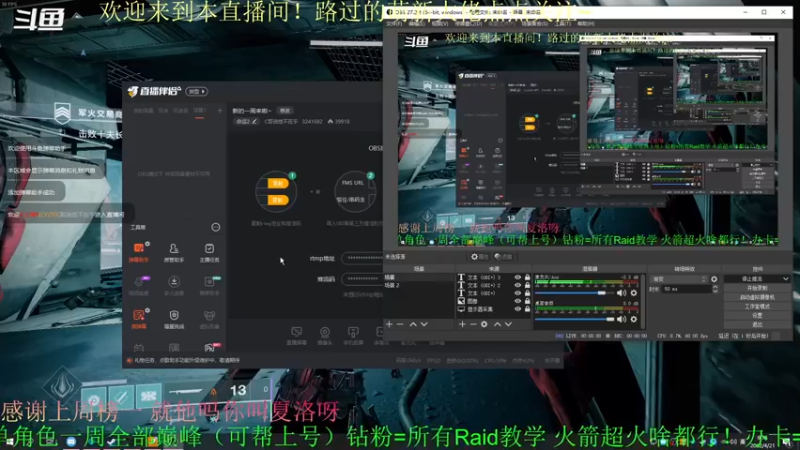
Task: Click the 修改 button beside the stream title
Action: [285, 111]
